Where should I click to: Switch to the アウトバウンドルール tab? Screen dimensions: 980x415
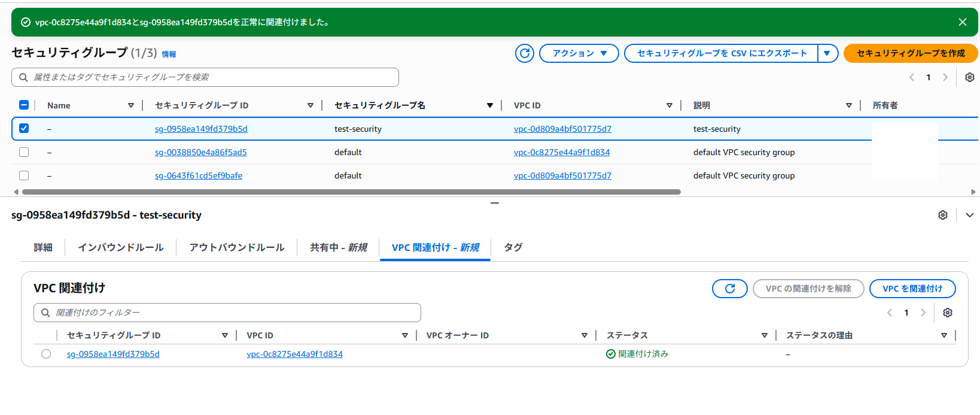236,247
